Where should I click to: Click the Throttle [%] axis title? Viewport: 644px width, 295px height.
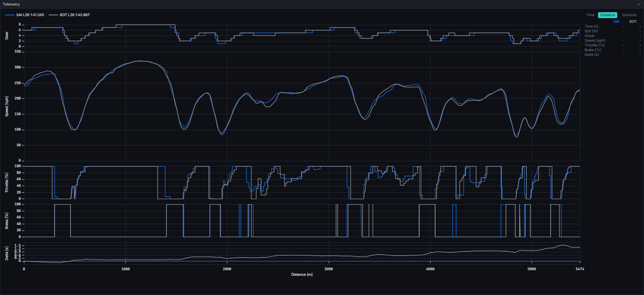(x=7, y=183)
